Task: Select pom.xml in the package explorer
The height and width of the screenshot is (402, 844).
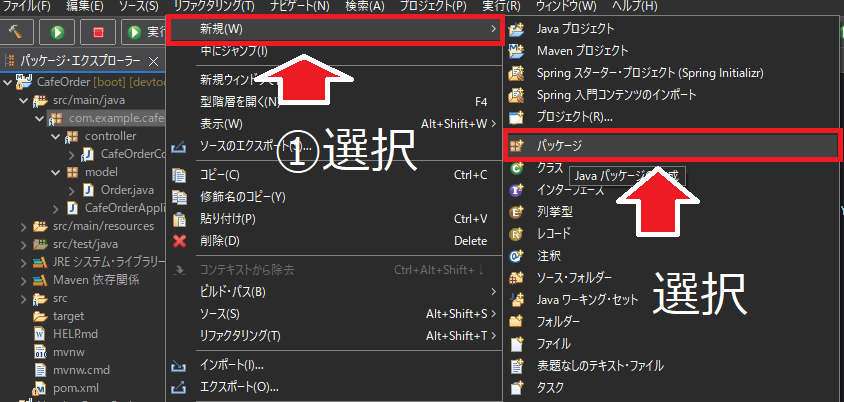Action: 75,388
